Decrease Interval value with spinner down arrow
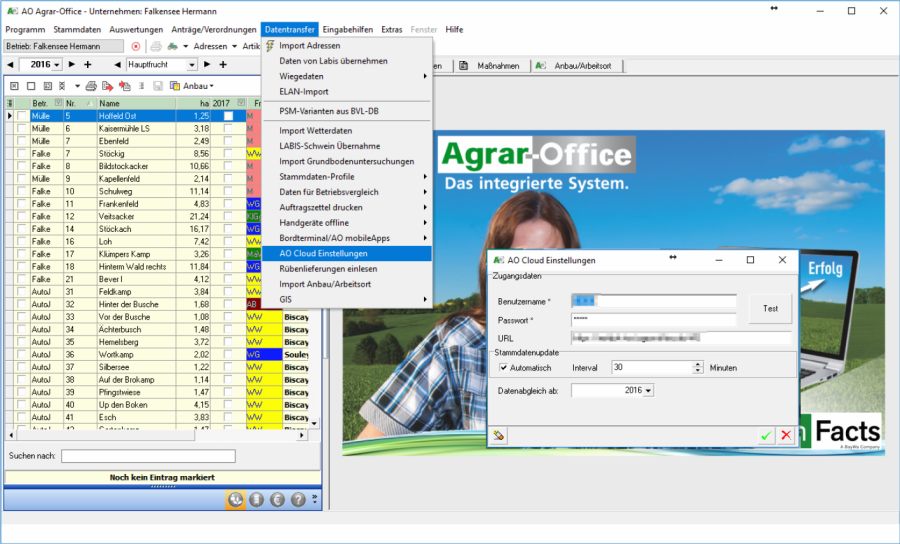Image resolution: width=900 pixels, height=544 pixels. pos(697,371)
